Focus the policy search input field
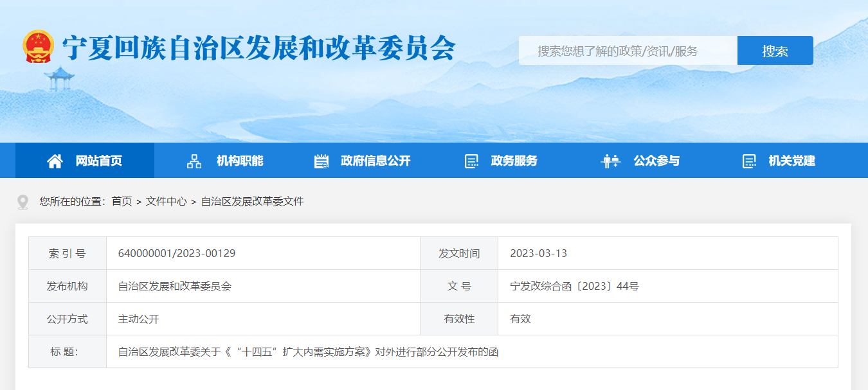This screenshot has height=390, width=868. point(628,51)
